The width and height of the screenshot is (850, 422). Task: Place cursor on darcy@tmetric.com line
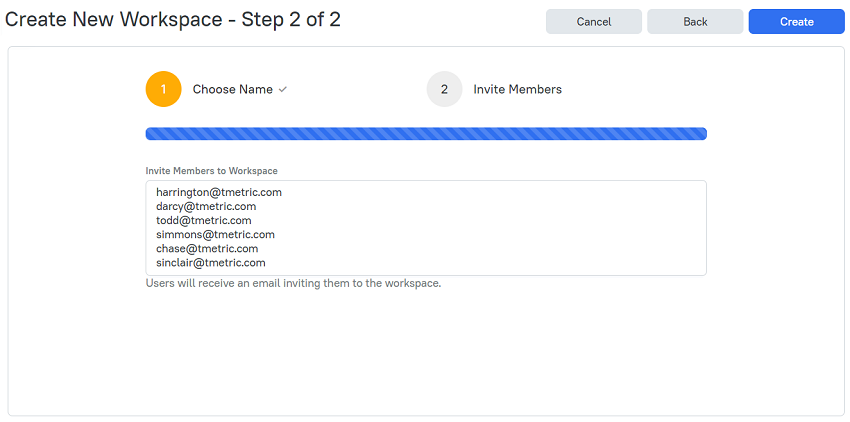click(206, 207)
